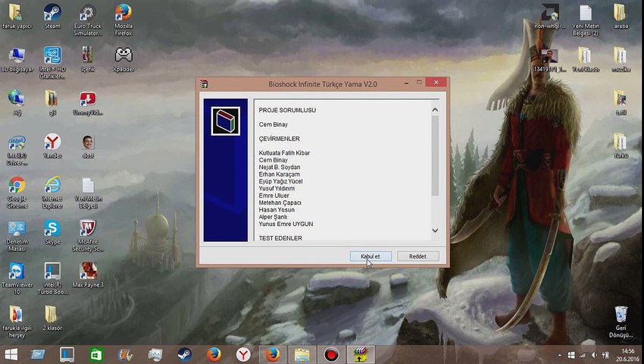The width and height of the screenshot is (644, 364).
Task: Select the faruk yapıcı user folder icon
Action: pyautogui.click(x=17, y=17)
